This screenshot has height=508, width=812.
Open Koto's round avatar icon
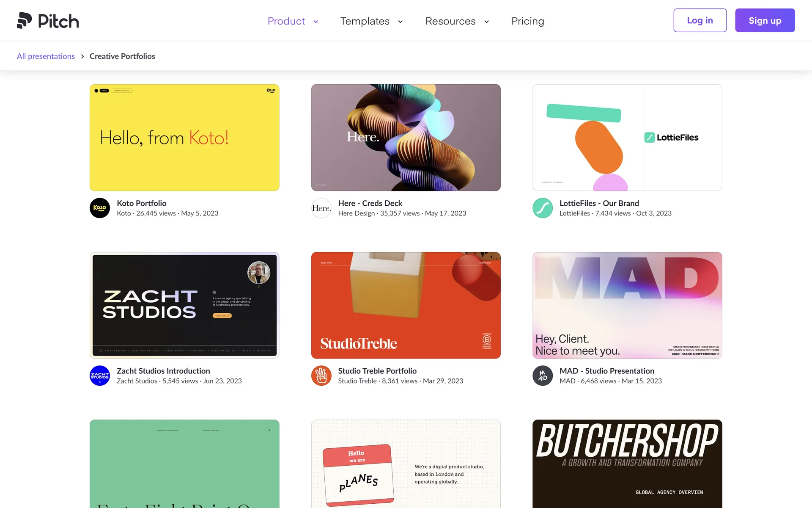[x=100, y=208]
